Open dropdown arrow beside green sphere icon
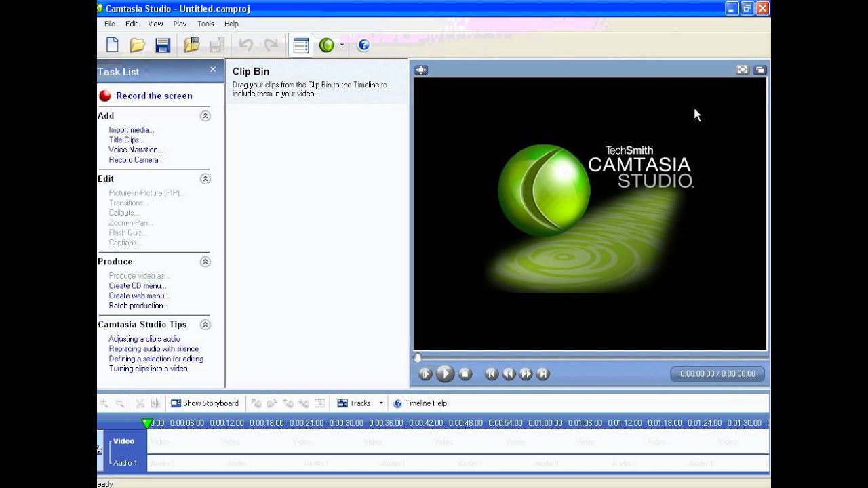The height and width of the screenshot is (488, 868). coord(342,45)
